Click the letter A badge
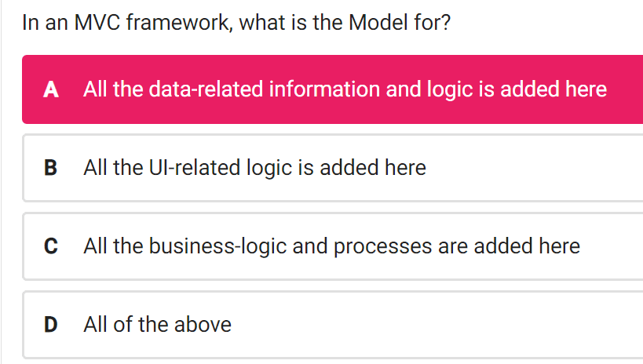This screenshot has width=643, height=364. coord(51,89)
